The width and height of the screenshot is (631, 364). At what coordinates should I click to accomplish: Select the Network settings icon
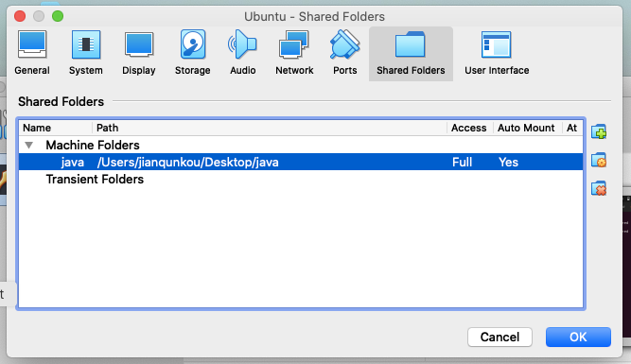(x=294, y=54)
